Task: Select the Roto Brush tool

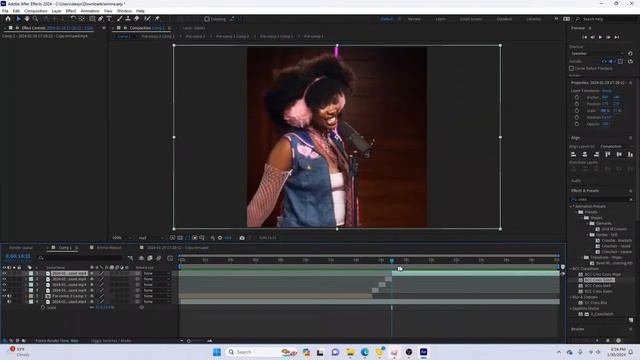Action: [x=147, y=19]
